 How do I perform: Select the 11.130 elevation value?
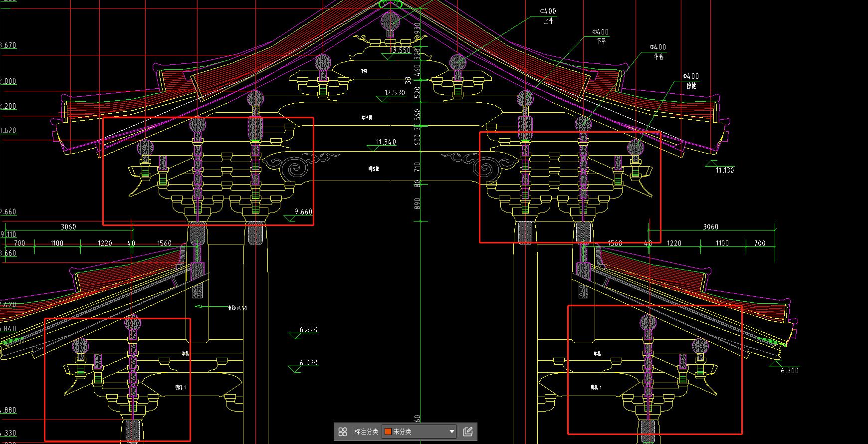click(725, 170)
